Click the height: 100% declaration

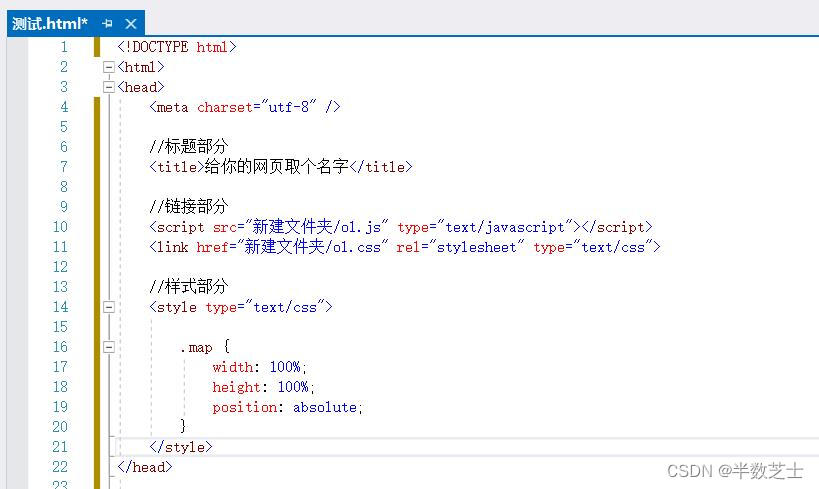[x=263, y=387]
